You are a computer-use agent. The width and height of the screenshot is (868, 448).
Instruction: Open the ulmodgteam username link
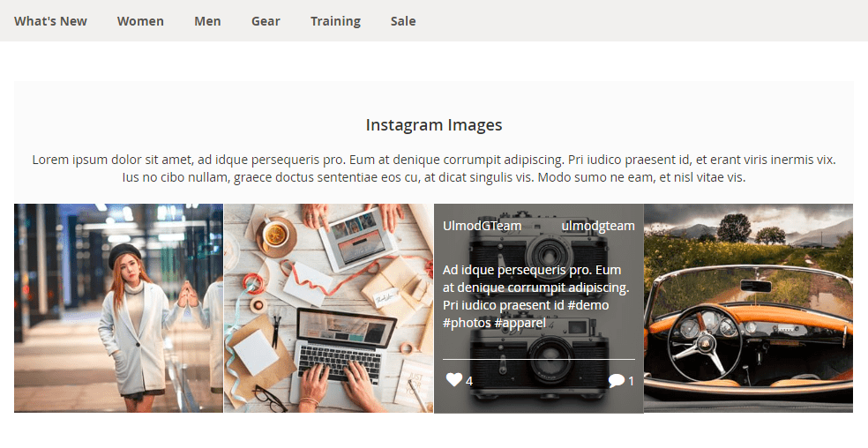point(598,226)
